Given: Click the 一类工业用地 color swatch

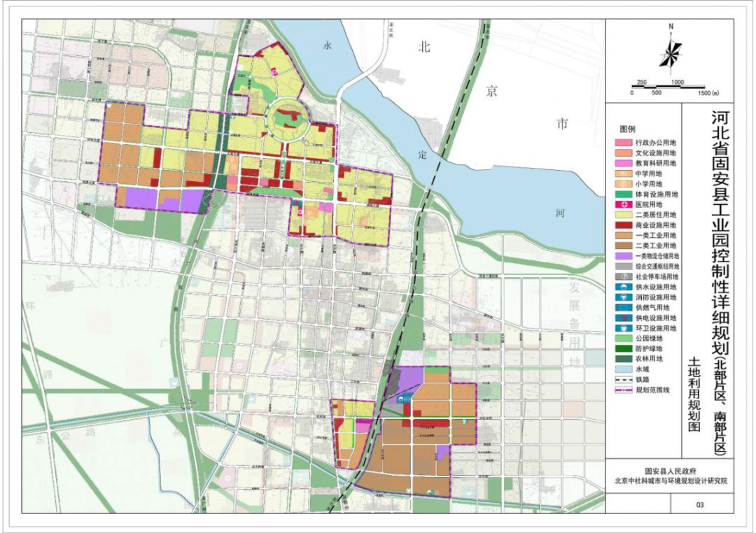Looking at the screenshot, I should tap(624, 236).
